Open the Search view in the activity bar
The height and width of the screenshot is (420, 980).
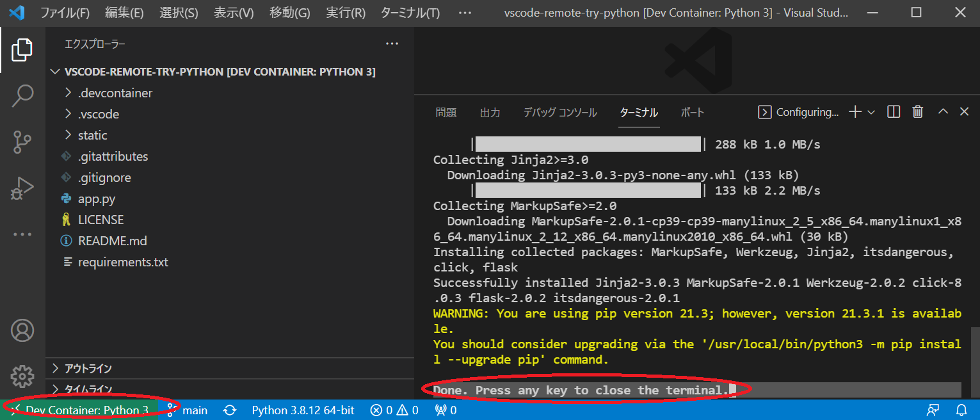(23, 95)
